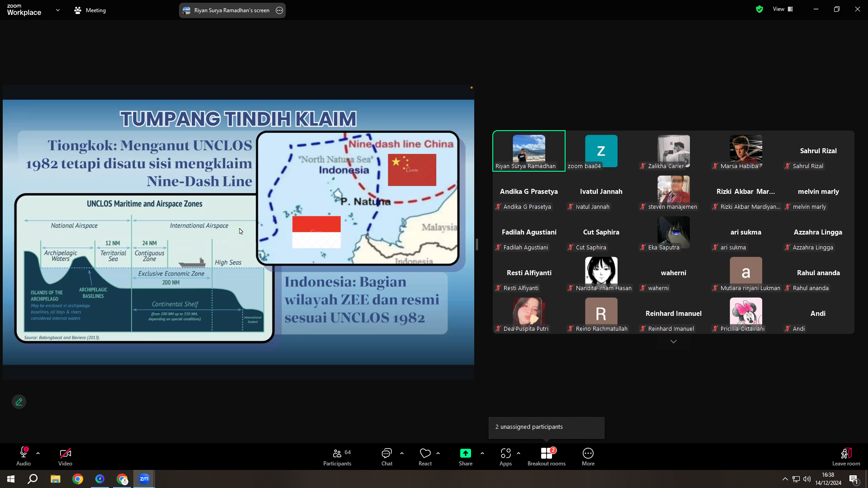Image resolution: width=868 pixels, height=488 pixels.
Task: Open the More options menu
Action: click(588, 456)
